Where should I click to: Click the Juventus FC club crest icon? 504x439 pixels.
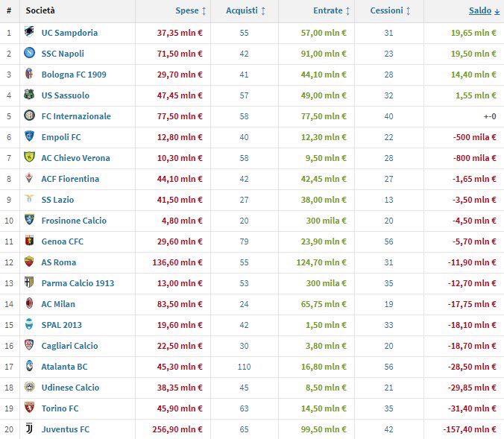click(x=29, y=429)
